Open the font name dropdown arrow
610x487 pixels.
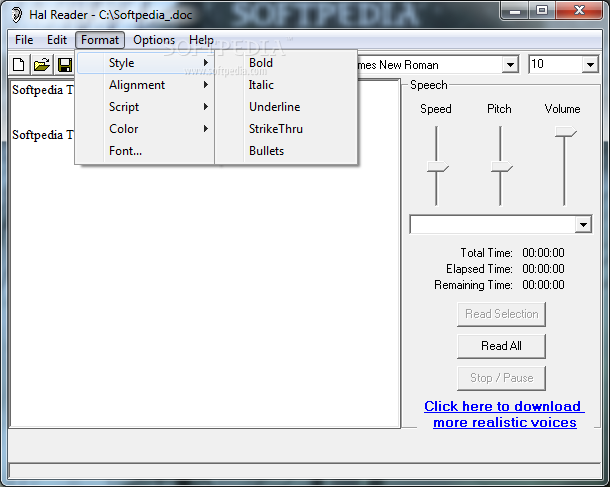point(510,65)
